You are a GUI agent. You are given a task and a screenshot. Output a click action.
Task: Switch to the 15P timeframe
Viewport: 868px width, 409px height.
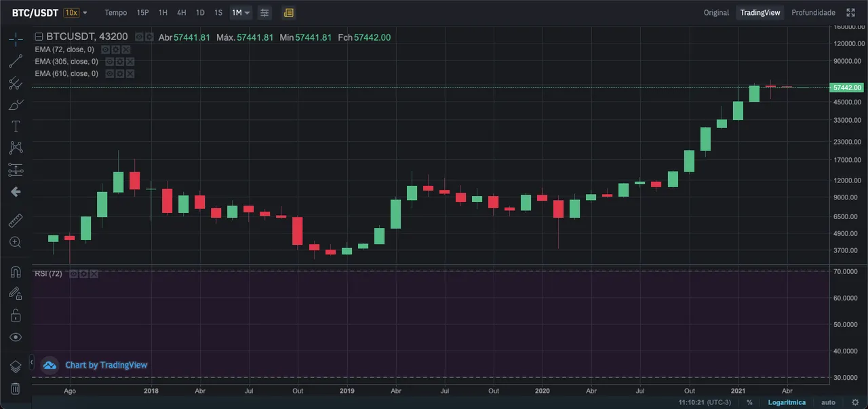coord(142,13)
